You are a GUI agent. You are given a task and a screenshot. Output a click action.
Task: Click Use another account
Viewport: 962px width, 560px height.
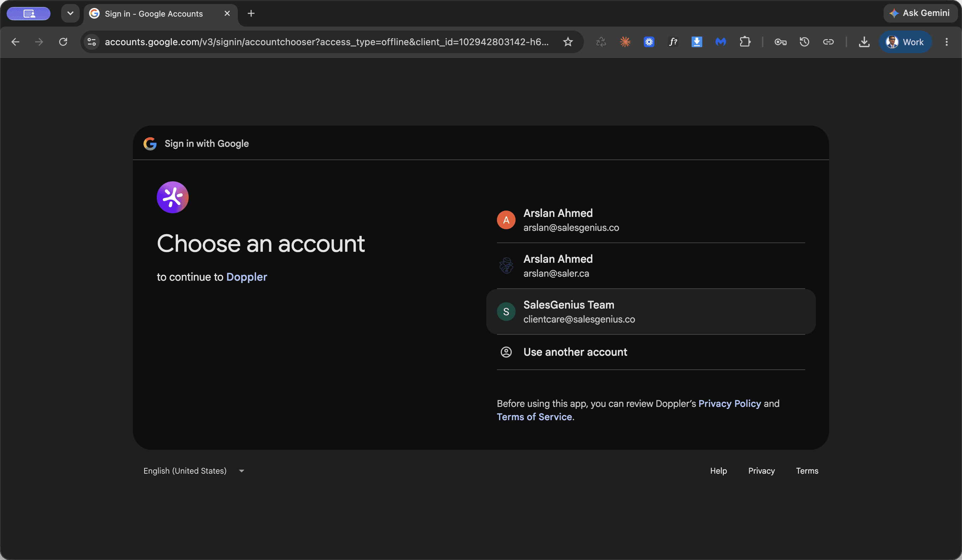pyautogui.click(x=651, y=352)
